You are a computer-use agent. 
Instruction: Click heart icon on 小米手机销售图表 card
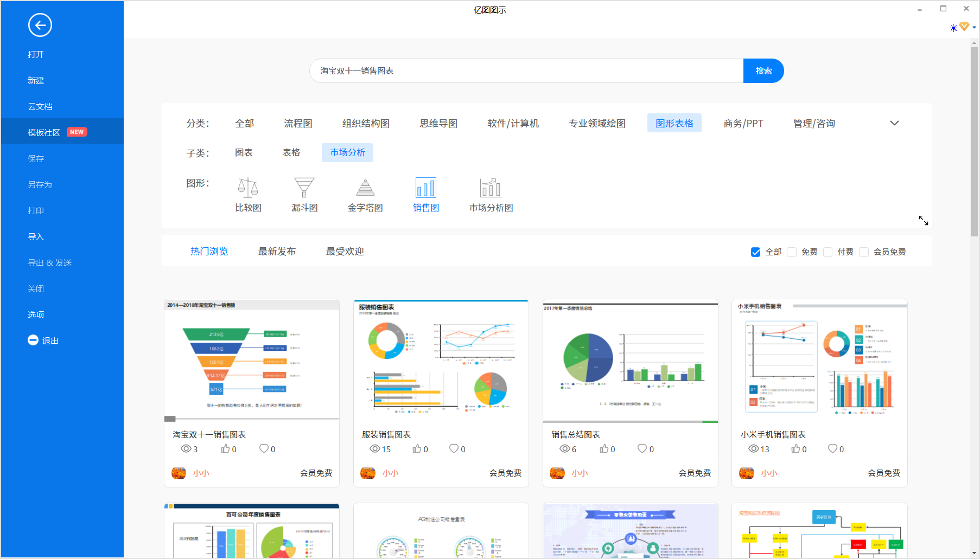click(x=833, y=448)
